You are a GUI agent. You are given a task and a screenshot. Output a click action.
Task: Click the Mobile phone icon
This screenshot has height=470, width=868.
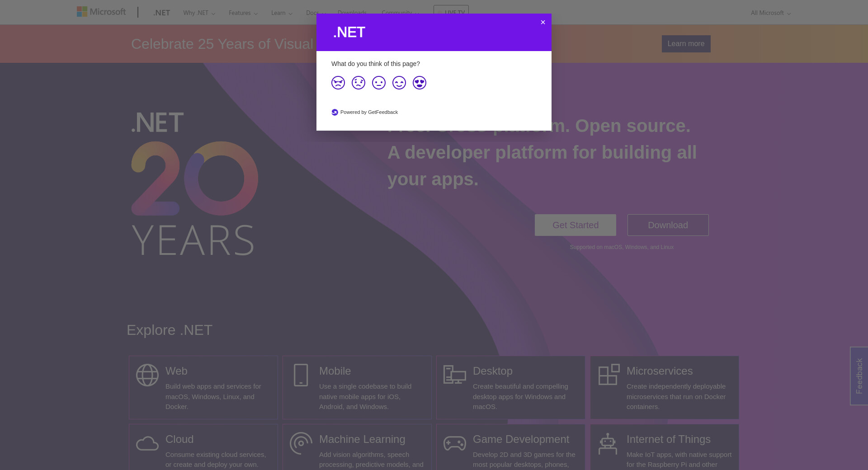click(301, 375)
